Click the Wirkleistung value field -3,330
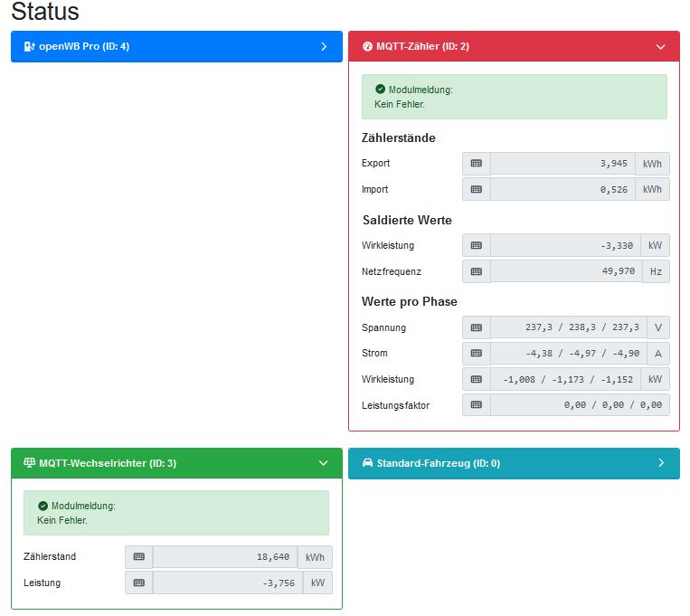Screen dimensions: 690x616 click(x=565, y=245)
